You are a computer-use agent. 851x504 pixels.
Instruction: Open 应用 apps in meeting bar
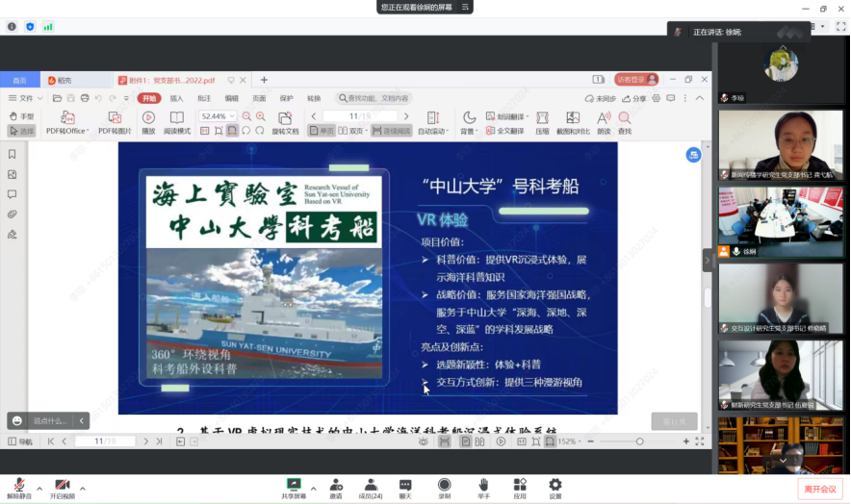(x=520, y=489)
